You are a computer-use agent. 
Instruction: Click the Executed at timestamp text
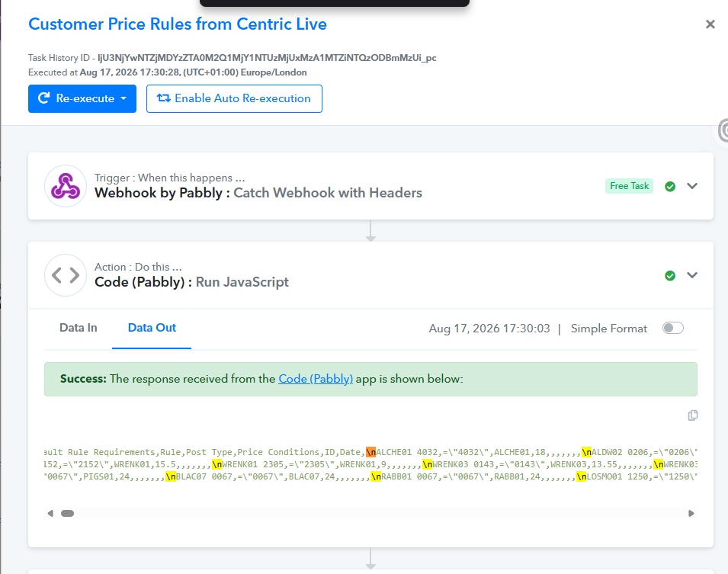[168, 72]
